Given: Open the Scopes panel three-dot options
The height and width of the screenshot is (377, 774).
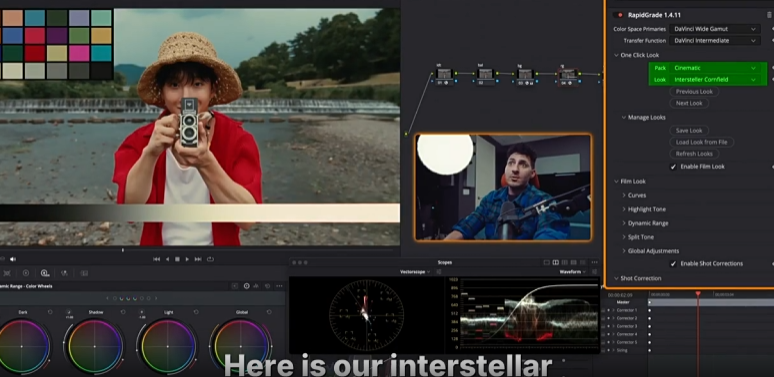Looking at the screenshot, I should pos(595,263).
